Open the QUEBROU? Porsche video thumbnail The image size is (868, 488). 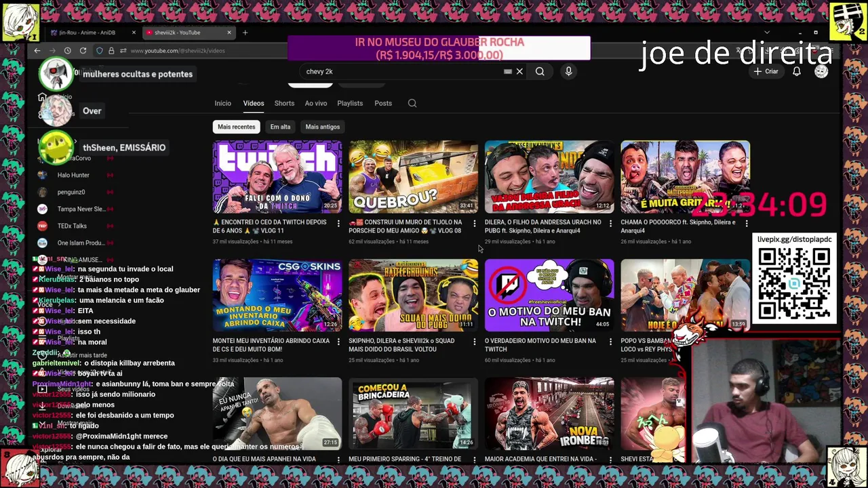click(x=413, y=177)
